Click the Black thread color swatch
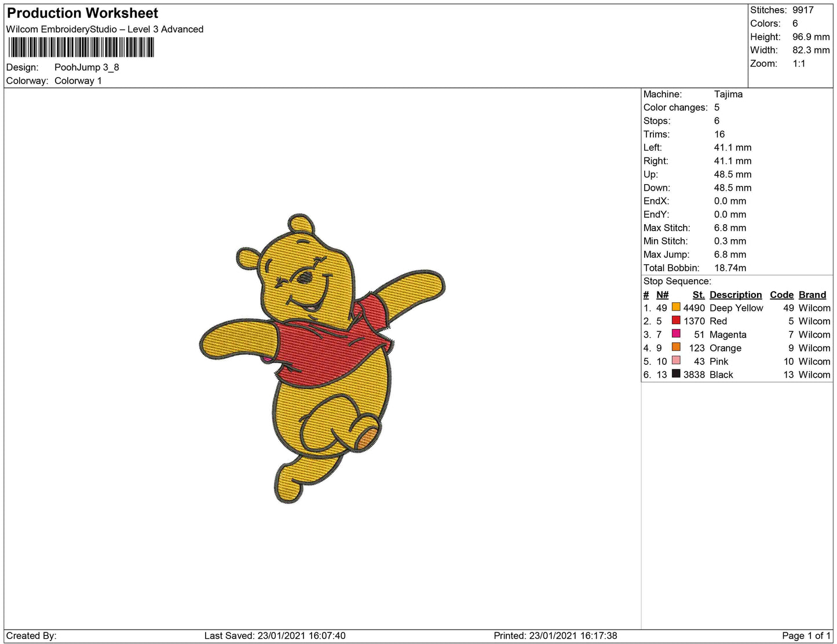837x644 pixels. point(676,374)
